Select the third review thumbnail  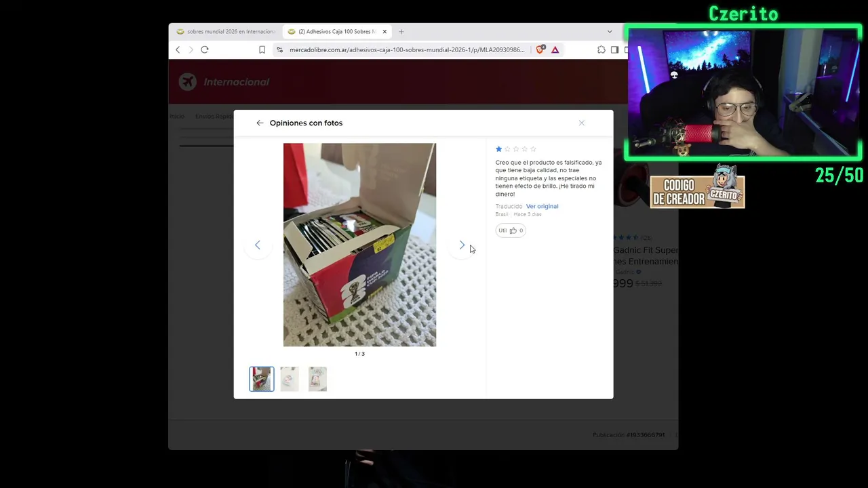[317, 379]
